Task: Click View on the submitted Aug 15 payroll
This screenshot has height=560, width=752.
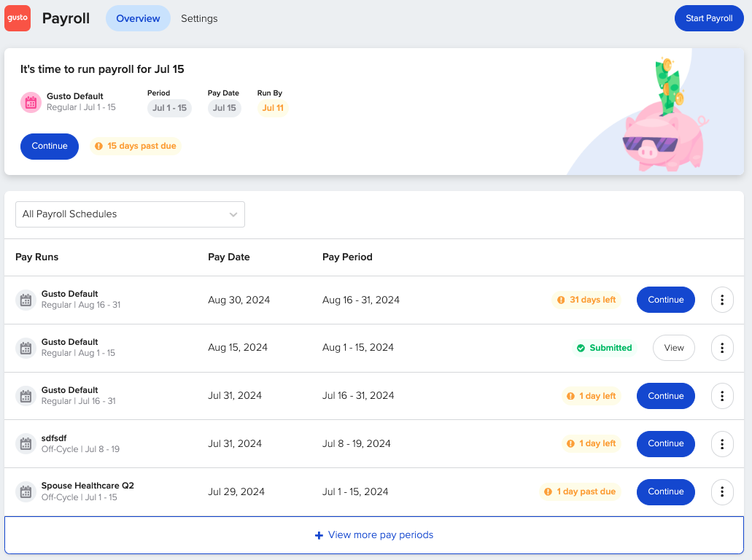Action: click(x=673, y=348)
